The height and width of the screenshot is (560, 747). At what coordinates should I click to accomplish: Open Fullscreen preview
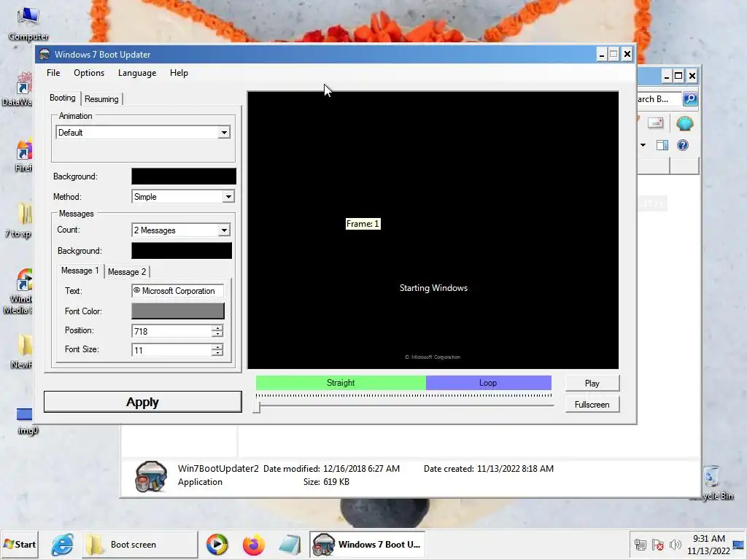click(x=592, y=404)
